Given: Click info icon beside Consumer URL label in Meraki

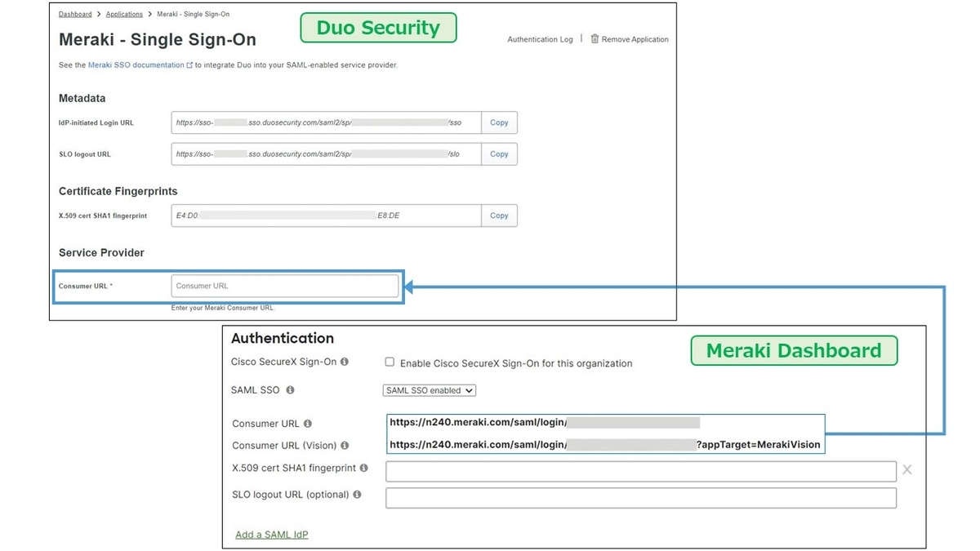Looking at the screenshot, I should (x=308, y=424).
